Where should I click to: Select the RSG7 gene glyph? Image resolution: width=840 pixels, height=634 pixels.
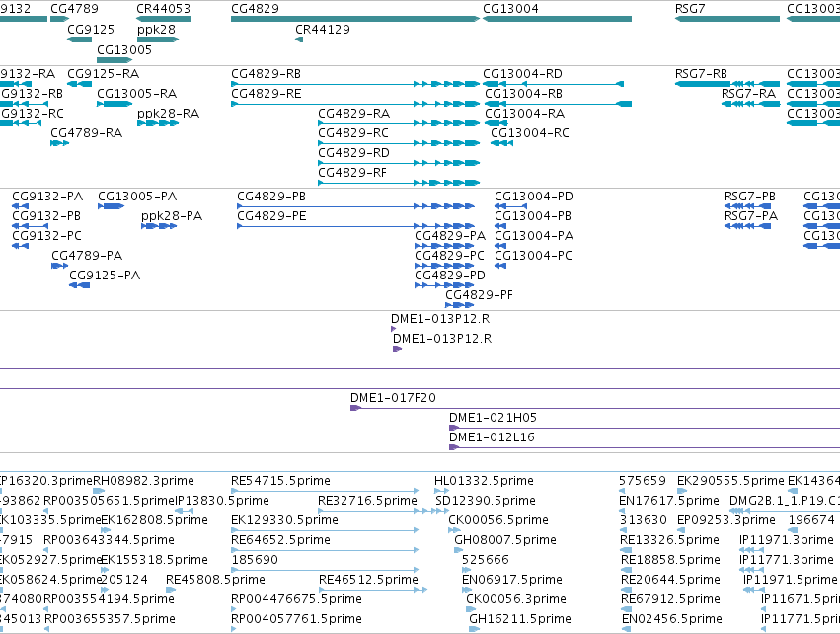click(x=726, y=19)
